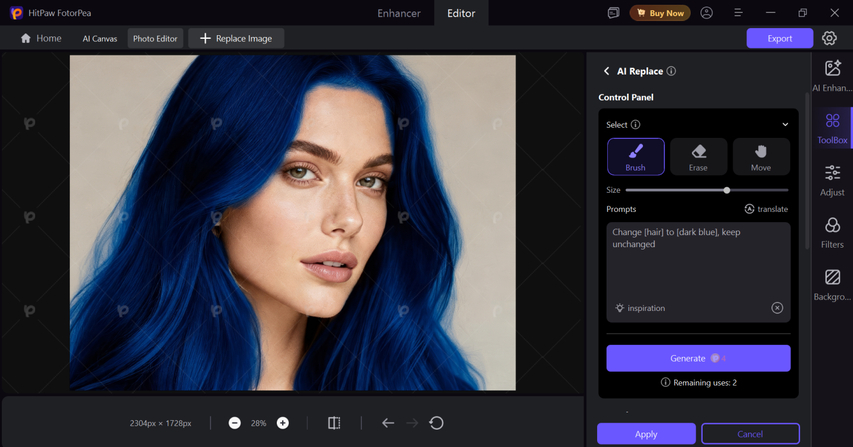Click the undo left arrow
This screenshot has height=447, width=853.
(388, 423)
